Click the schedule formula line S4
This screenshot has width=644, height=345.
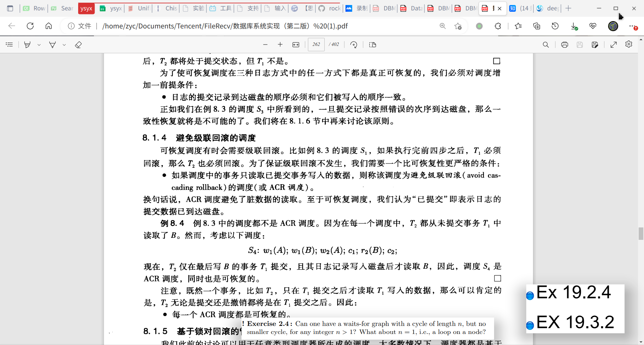pyautogui.click(x=323, y=251)
